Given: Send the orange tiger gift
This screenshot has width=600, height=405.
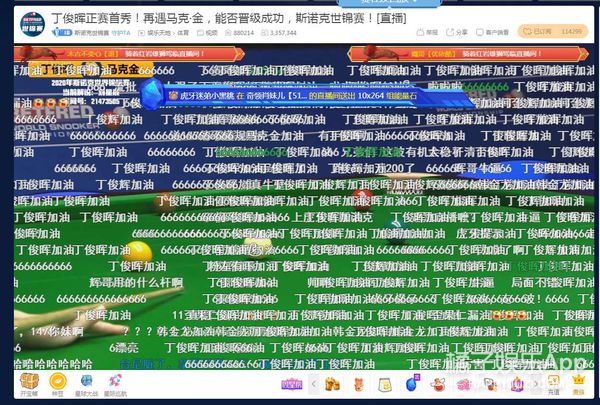Looking at the screenshot, I should [359, 384].
